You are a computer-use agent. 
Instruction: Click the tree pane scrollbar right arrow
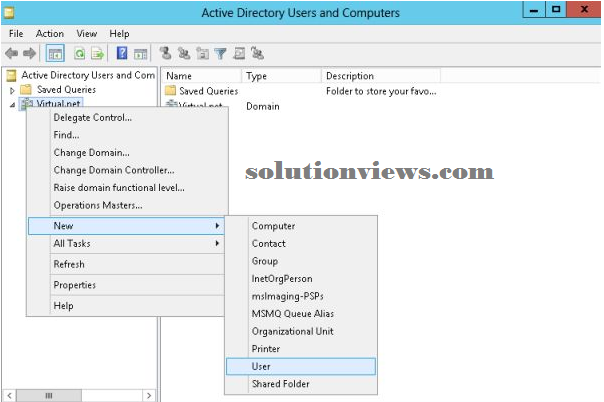click(149, 395)
